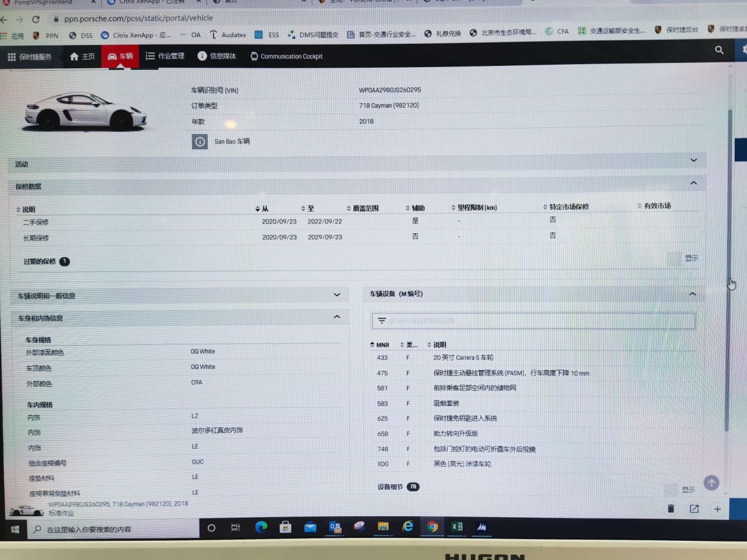
Task: Click the scroll-to-top round arrow button
Action: (x=711, y=483)
